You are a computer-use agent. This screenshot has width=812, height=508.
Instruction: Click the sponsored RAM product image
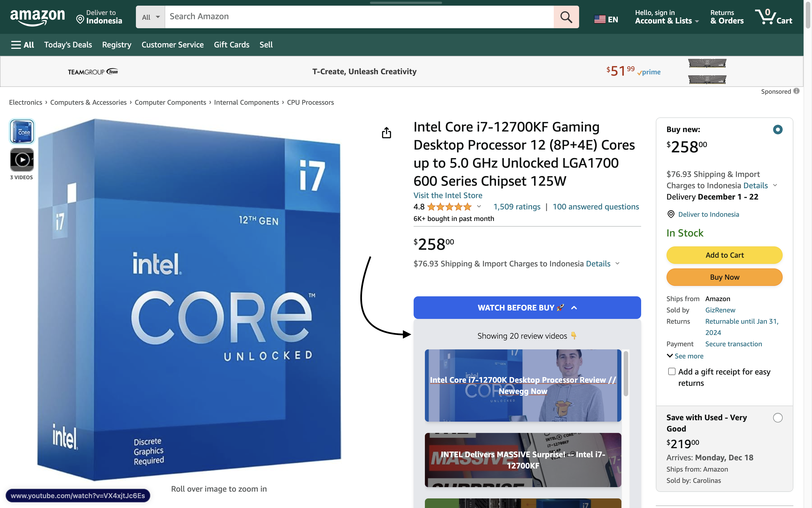pyautogui.click(x=707, y=71)
